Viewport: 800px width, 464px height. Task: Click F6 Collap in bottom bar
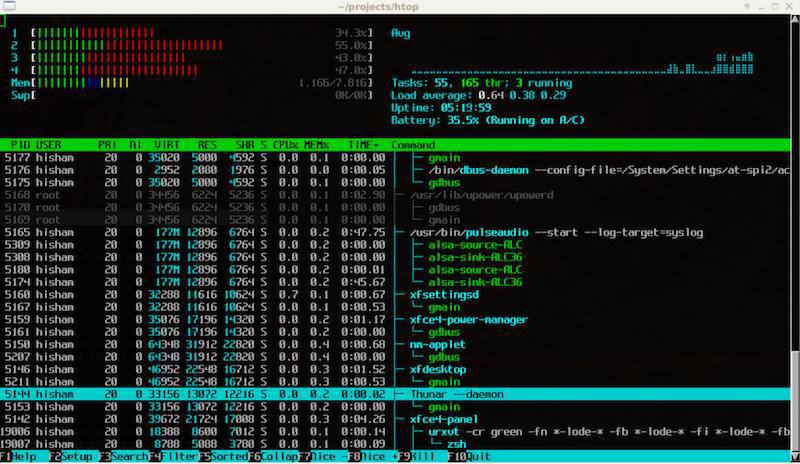pos(272,456)
